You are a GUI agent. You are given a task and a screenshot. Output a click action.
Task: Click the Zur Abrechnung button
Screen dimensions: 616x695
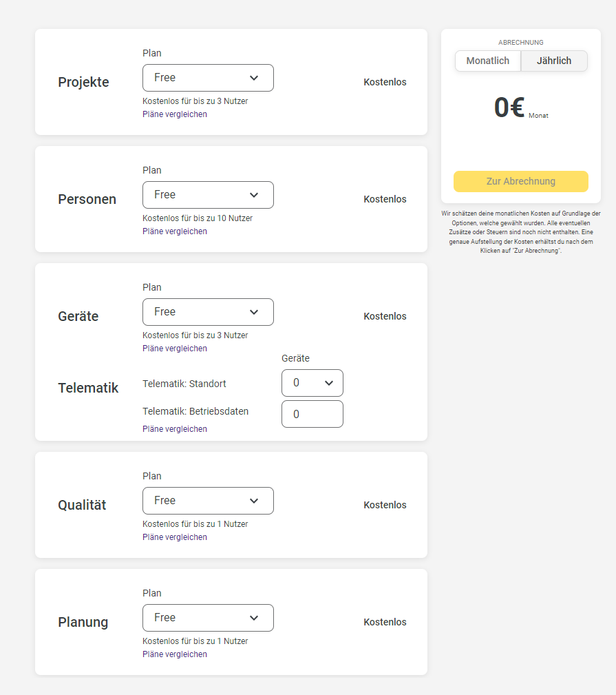tap(521, 181)
